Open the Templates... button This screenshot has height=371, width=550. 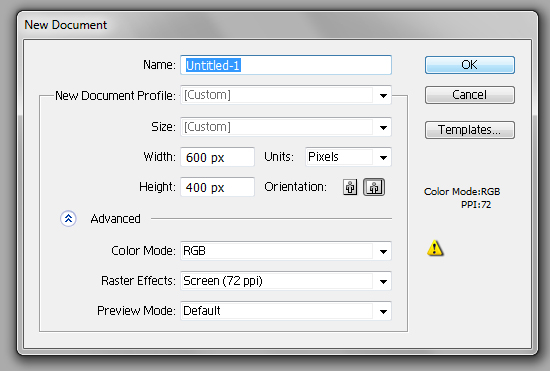[470, 130]
